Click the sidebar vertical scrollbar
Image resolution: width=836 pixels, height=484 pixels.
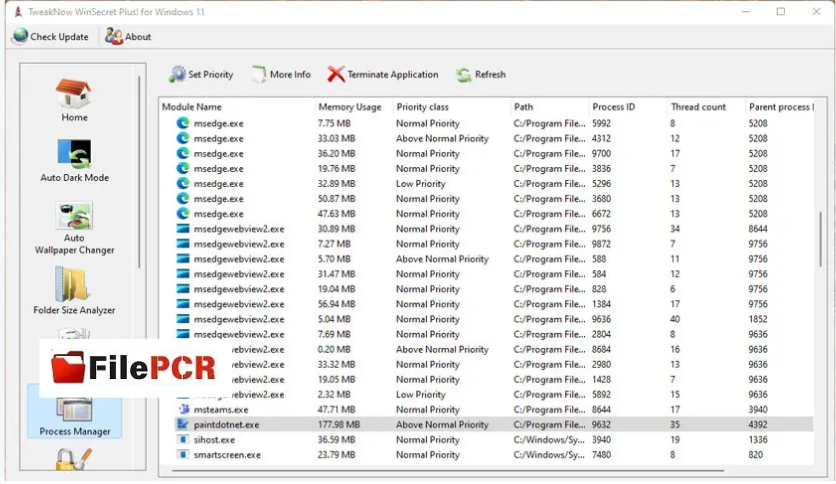(139, 172)
